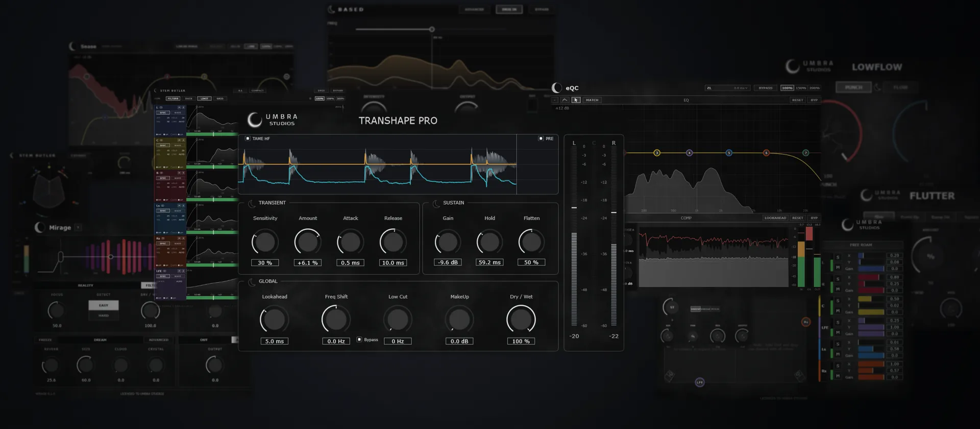Image resolution: width=980 pixels, height=429 pixels.
Task: Select eQC band node 7
Action: (805, 153)
